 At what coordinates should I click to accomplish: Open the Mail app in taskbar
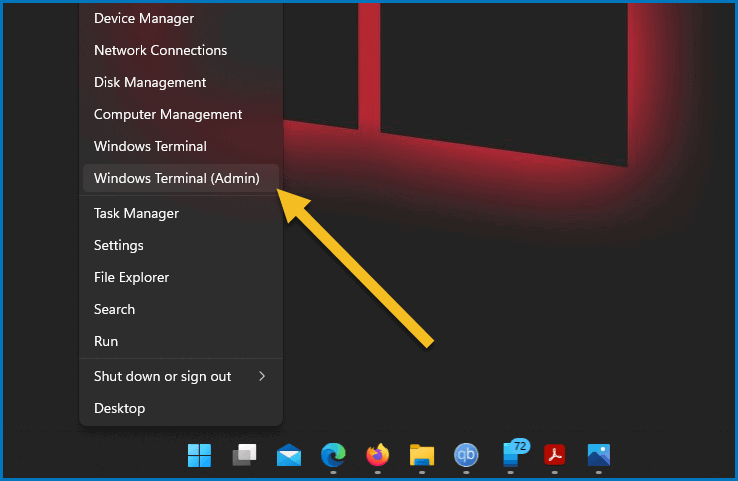point(289,456)
